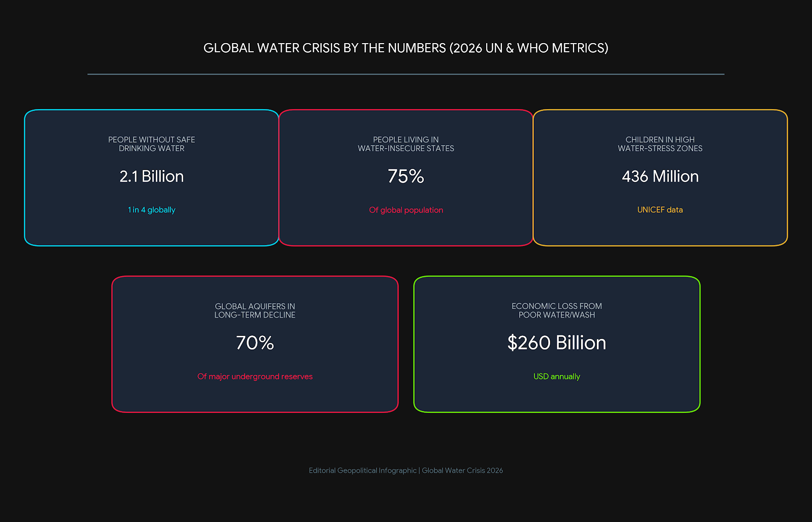
Task: Click the "UNICEF data" caption
Action: tap(660, 210)
